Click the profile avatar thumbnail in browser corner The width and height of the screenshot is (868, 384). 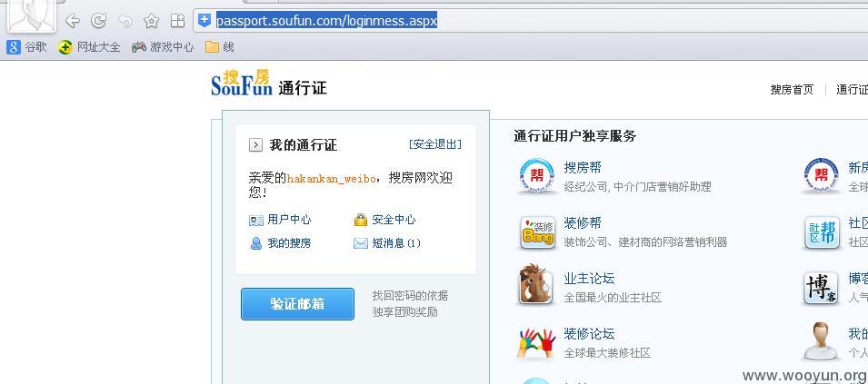(x=30, y=15)
